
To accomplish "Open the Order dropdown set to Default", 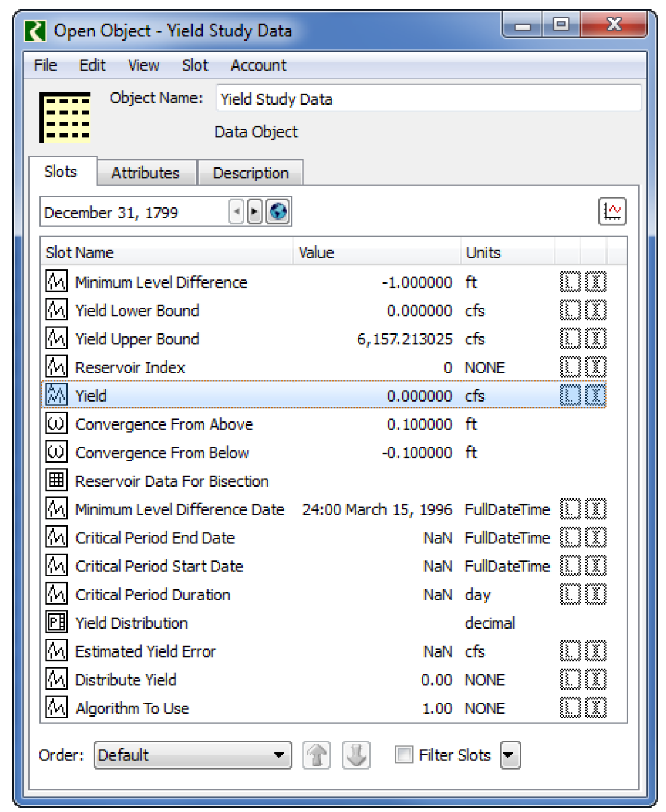I will pos(192,755).
